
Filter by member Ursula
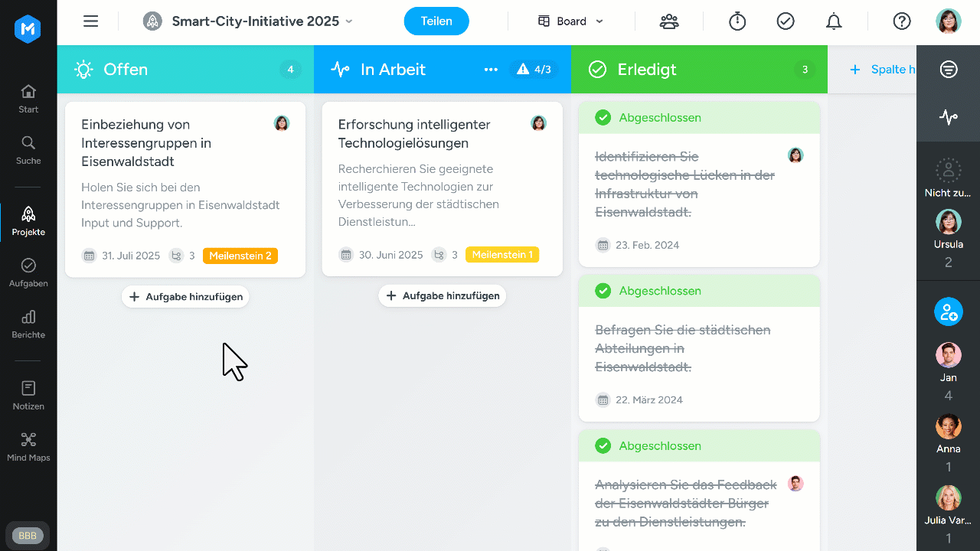click(949, 239)
